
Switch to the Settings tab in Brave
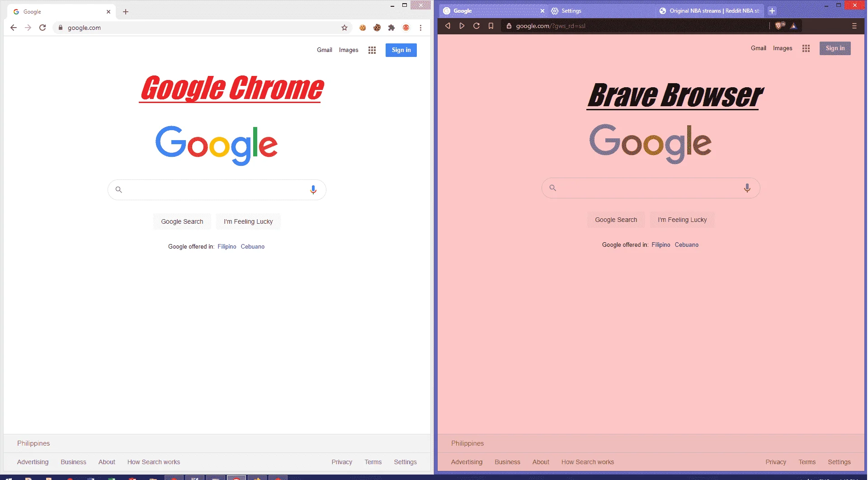pos(601,11)
